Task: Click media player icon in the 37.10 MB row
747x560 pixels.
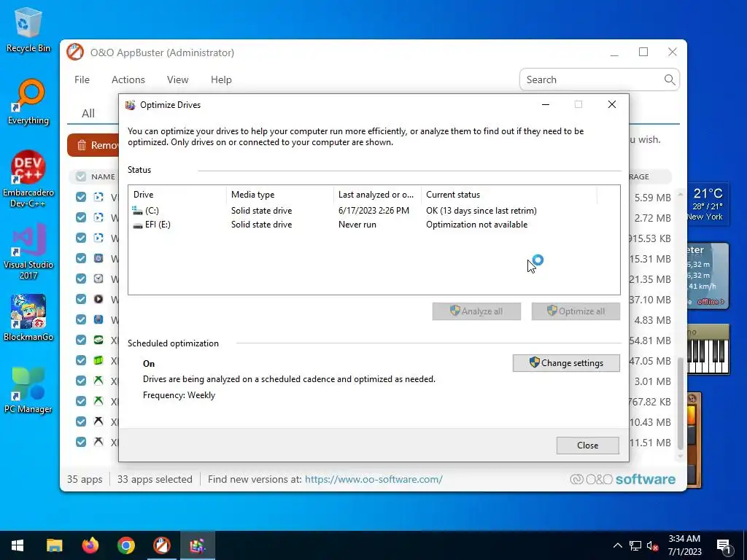Action: 98,299
